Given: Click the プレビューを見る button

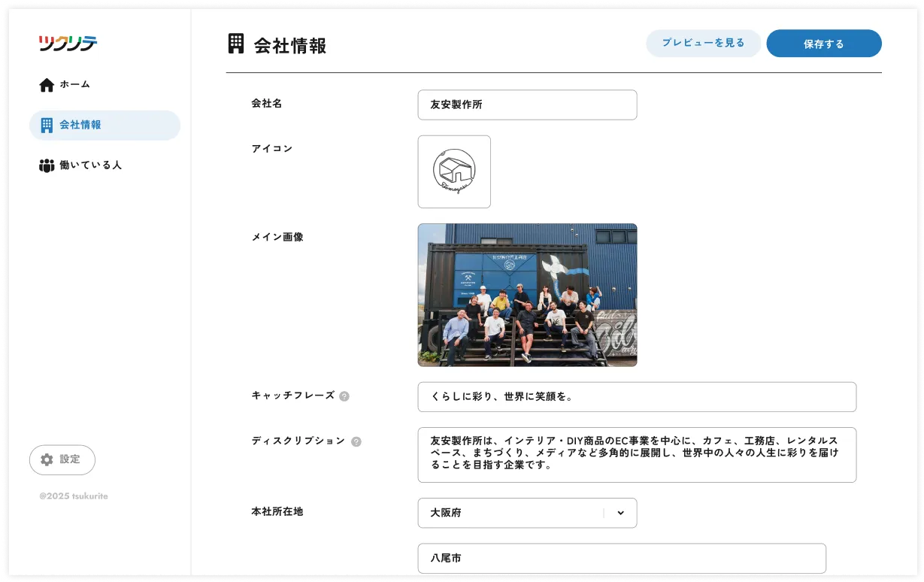Looking at the screenshot, I should click(x=703, y=44).
